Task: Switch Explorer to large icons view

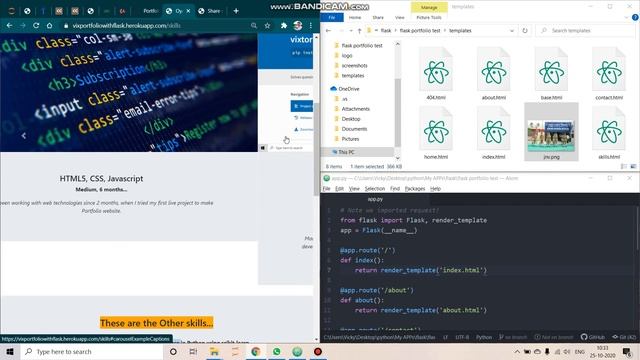Action: click(x=633, y=167)
